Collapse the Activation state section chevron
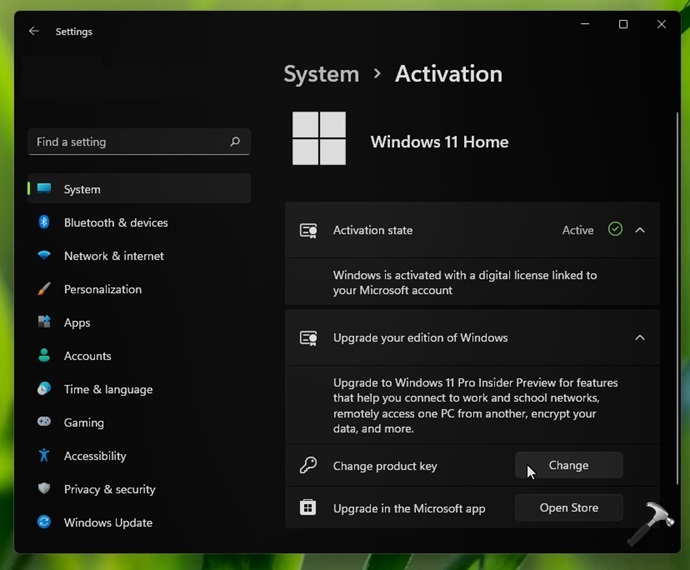 click(640, 230)
